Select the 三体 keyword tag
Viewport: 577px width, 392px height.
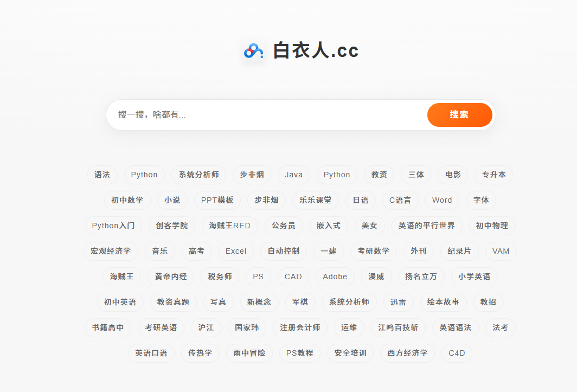(416, 175)
